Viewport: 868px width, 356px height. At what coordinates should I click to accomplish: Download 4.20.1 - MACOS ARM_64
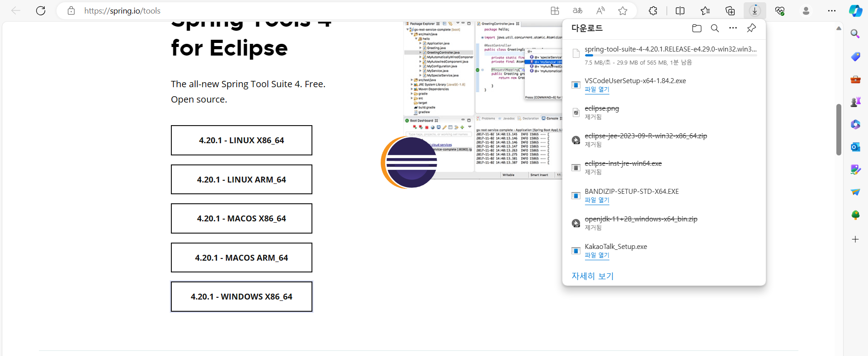(x=241, y=258)
